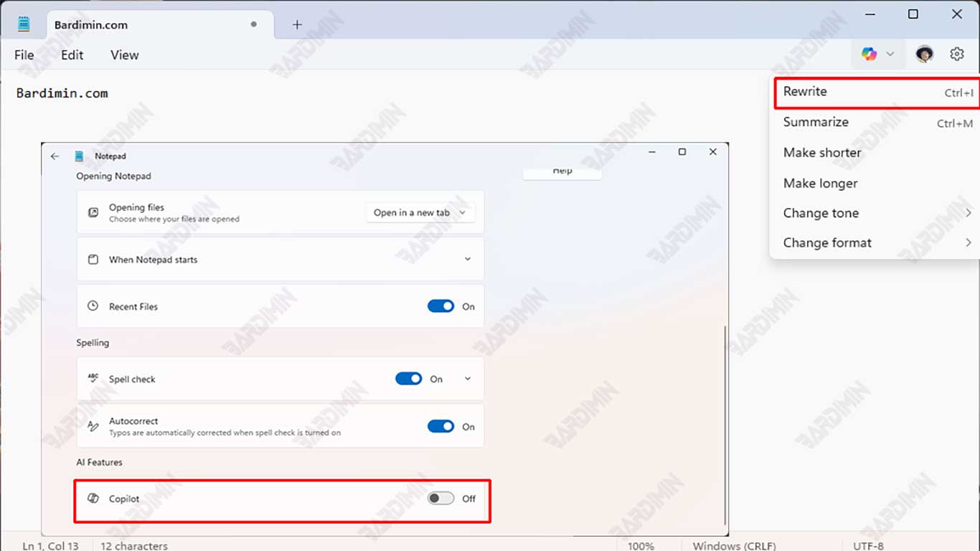This screenshot has width=980, height=551.
Task: Choose Make longer option
Action: pos(875,183)
